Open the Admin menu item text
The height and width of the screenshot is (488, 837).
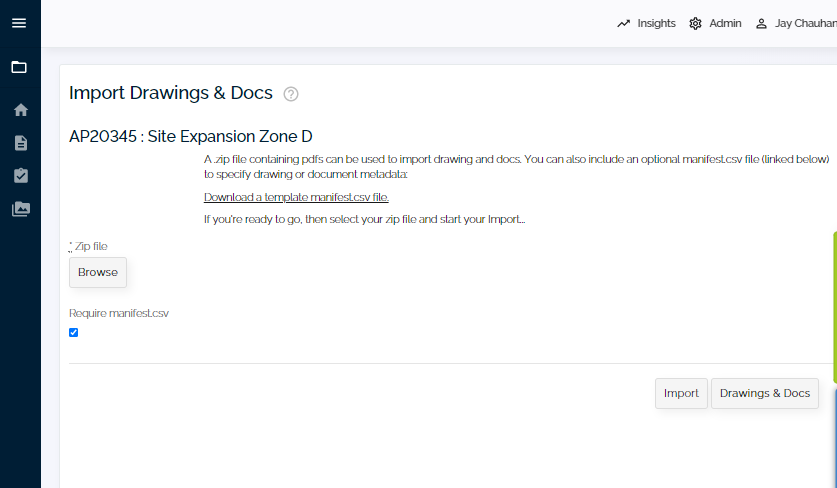[725, 23]
